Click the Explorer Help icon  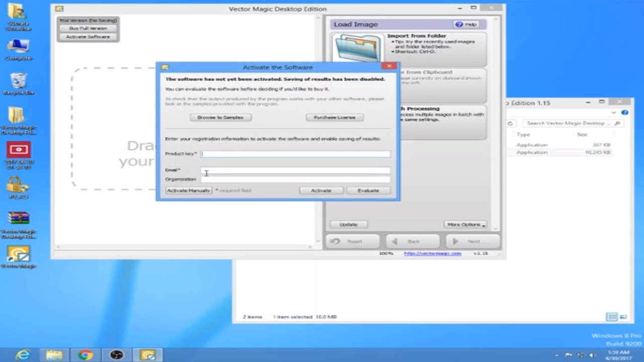click(625, 113)
